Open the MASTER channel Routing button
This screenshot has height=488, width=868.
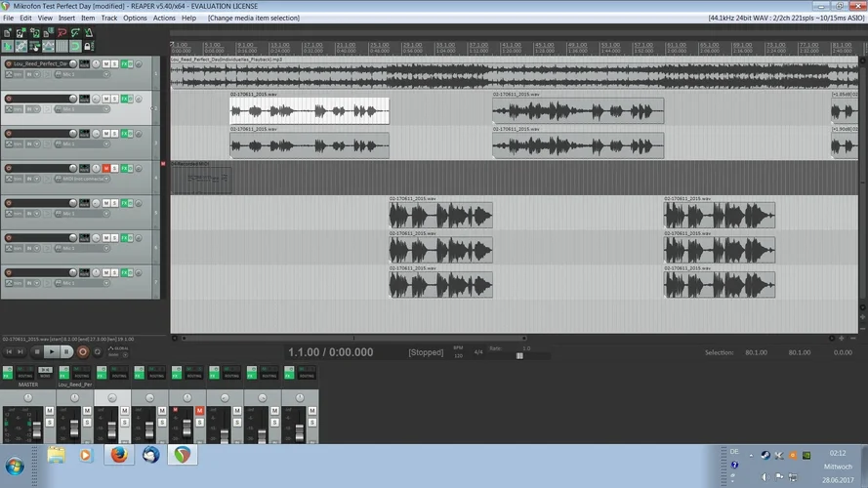(22, 374)
